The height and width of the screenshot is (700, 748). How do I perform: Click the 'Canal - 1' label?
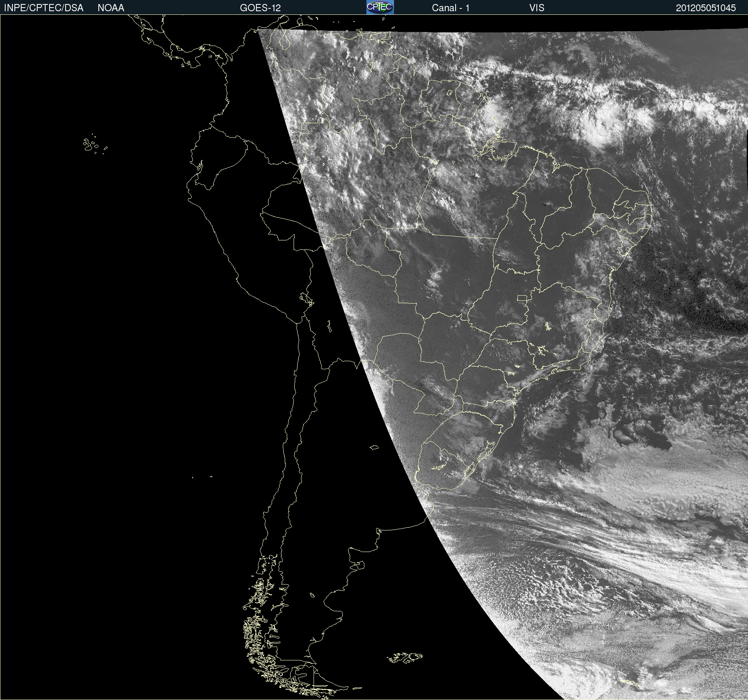coord(450,8)
